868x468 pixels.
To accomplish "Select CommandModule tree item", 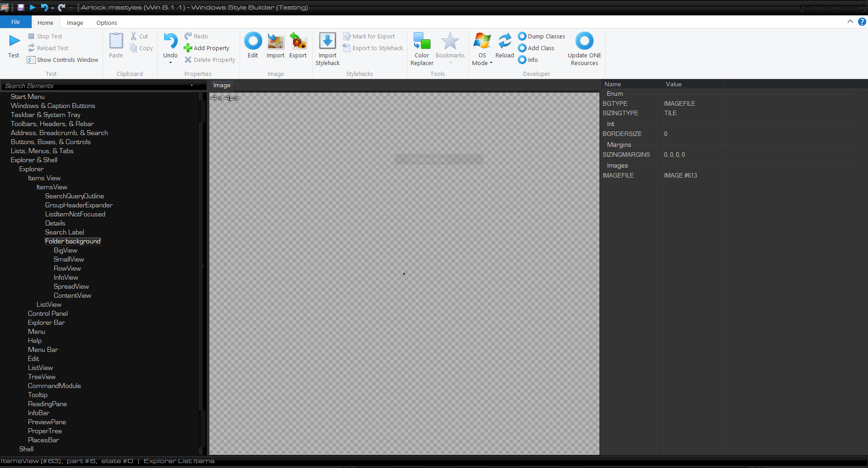I will pos(54,386).
